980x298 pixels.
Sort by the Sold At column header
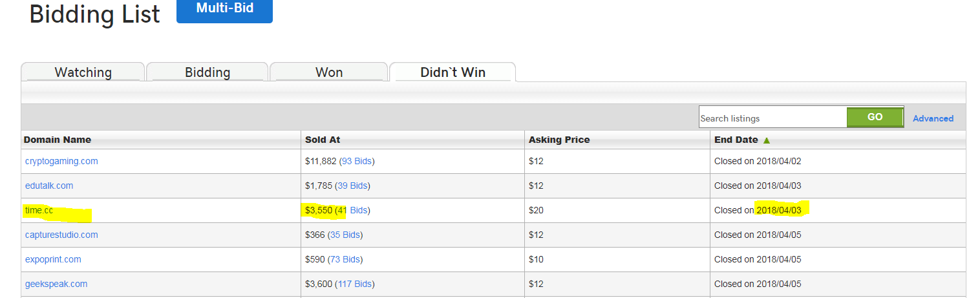click(323, 140)
